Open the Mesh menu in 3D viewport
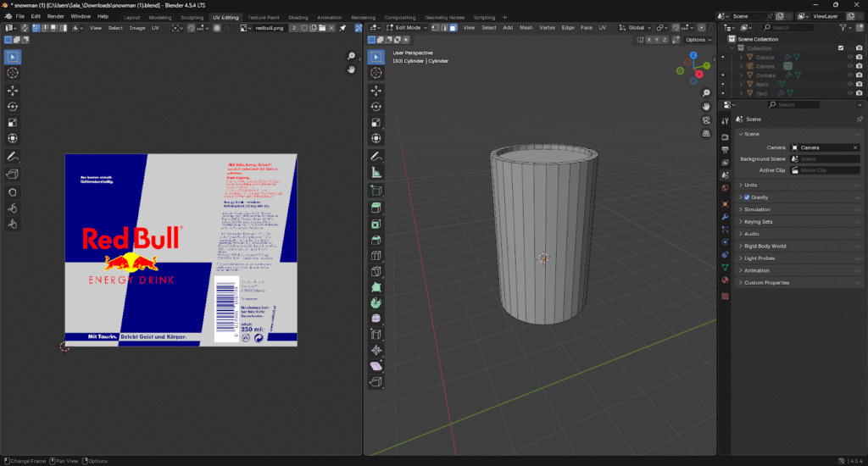Image resolution: width=868 pixels, height=466 pixels. pos(526,28)
